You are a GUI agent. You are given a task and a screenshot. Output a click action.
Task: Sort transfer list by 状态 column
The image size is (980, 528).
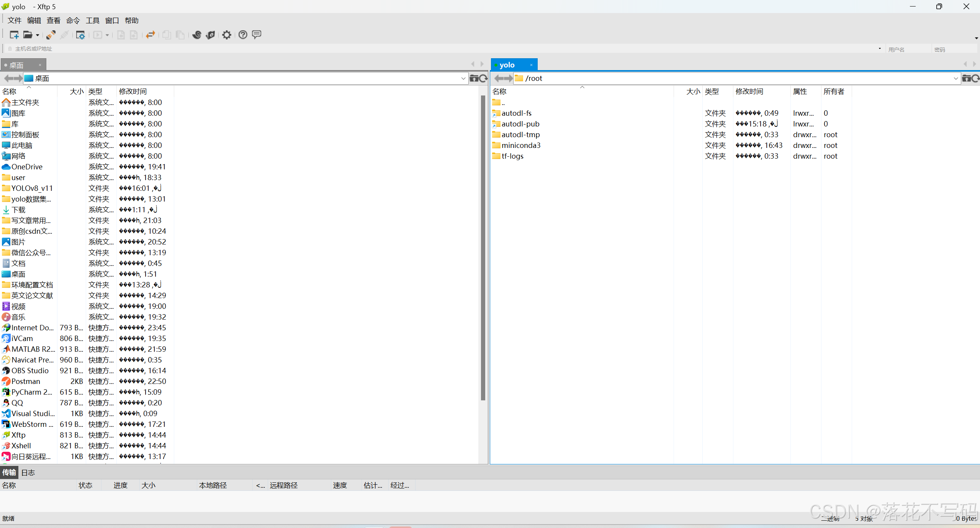[89, 485]
